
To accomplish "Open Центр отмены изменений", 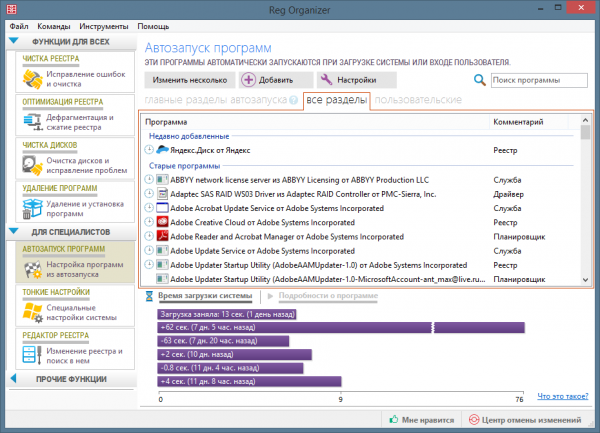I will pyautogui.click(x=525, y=420).
